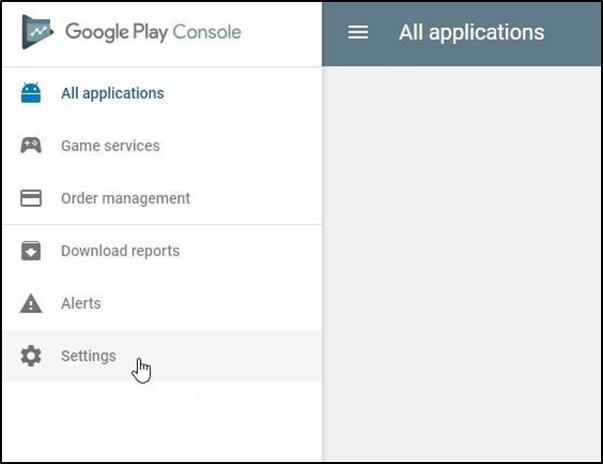The height and width of the screenshot is (464, 603).
Task: Go to Order management label
Action: [x=125, y=198]
